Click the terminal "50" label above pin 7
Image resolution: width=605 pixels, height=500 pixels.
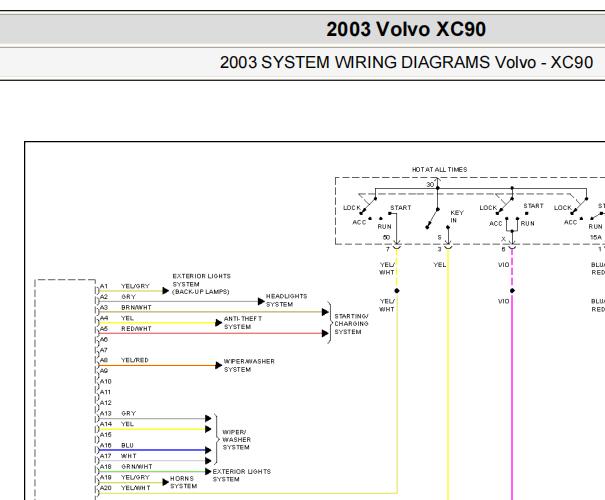tap(386, 238)
